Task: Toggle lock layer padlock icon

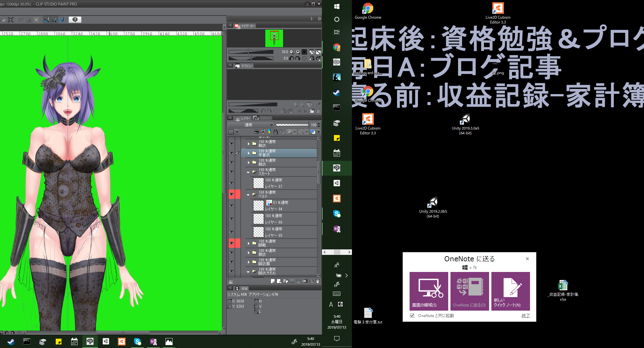Action: [x=276, y=132]
